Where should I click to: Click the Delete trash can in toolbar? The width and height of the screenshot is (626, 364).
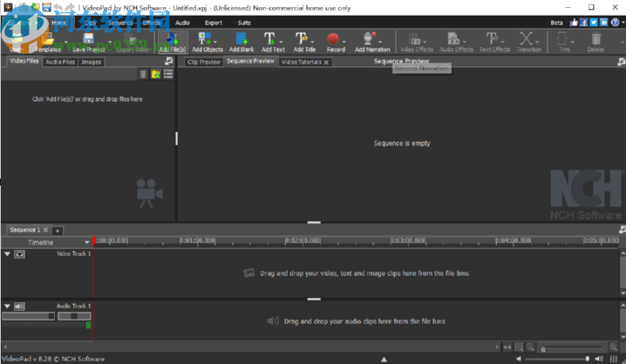click(595, 43)
